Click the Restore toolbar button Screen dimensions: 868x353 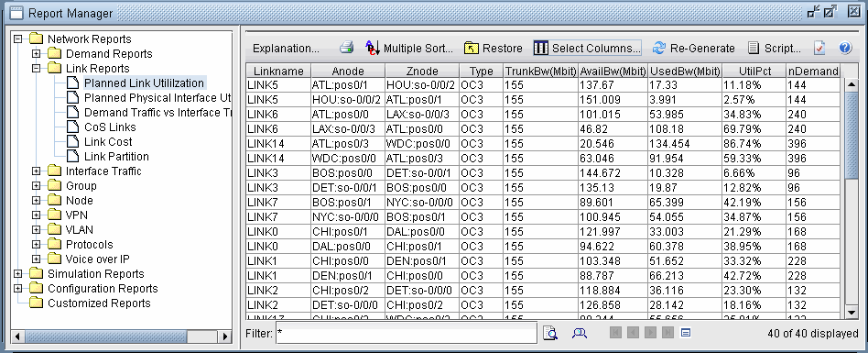coord(494,49)
